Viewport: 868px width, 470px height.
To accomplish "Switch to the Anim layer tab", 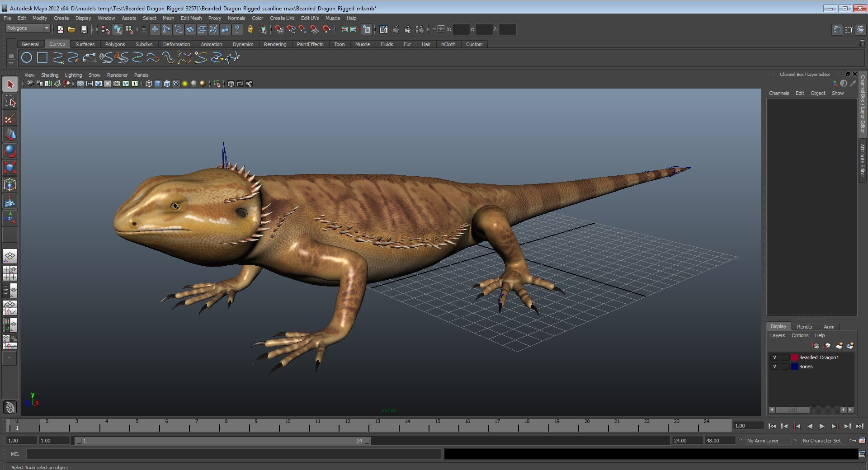I will click(x=829, y=327).
